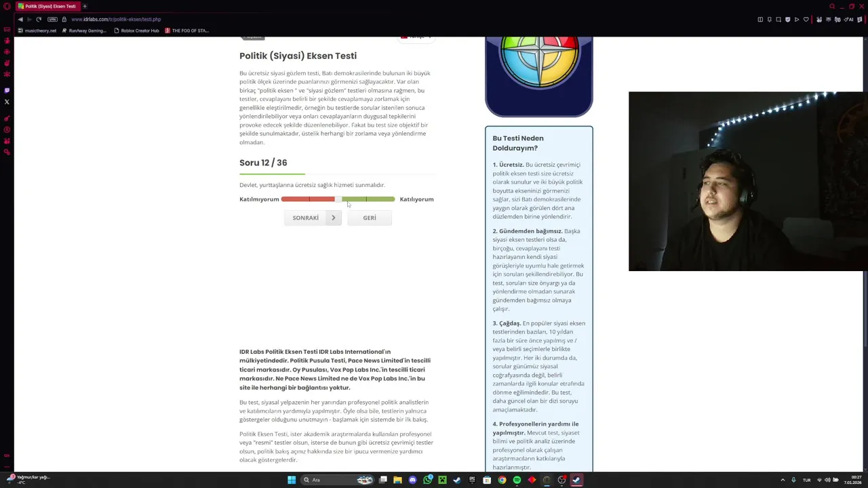Click the taskbar clock showing 00:27
The image size is (868, 488).
pyautogui.click(x=852, y=480)
